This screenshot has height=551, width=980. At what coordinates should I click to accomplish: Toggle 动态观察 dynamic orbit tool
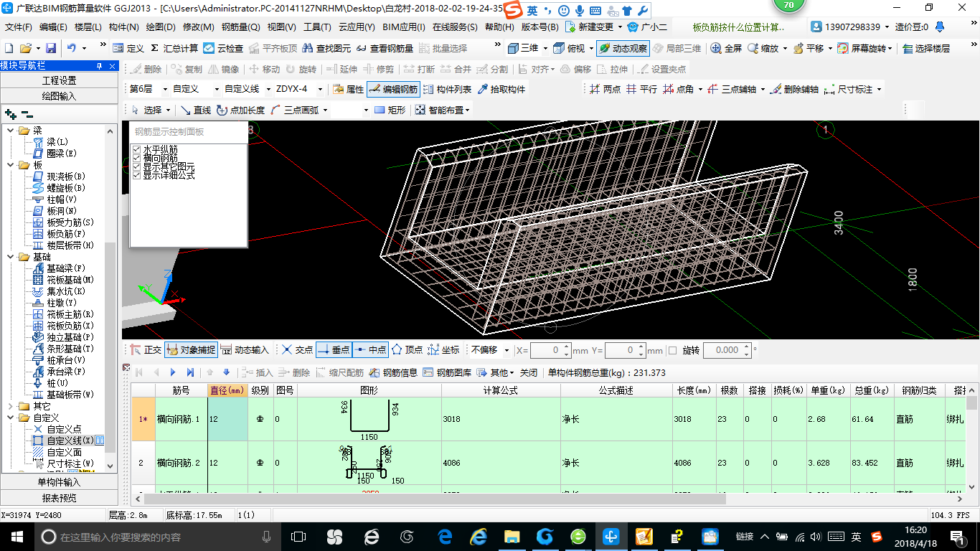pos(623,48)
